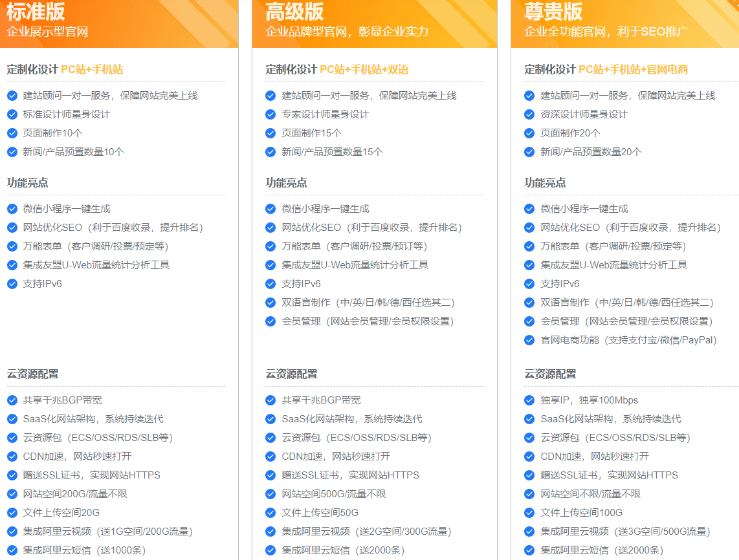Click check icon beside 独享IP，独享100Mbps
This screenshot has width=739, height=560.
pos(529,400)
